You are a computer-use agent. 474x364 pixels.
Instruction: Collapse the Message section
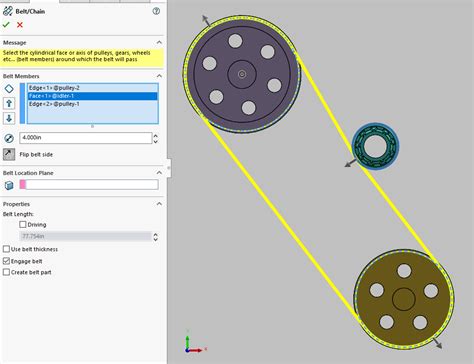coord(159,42)
